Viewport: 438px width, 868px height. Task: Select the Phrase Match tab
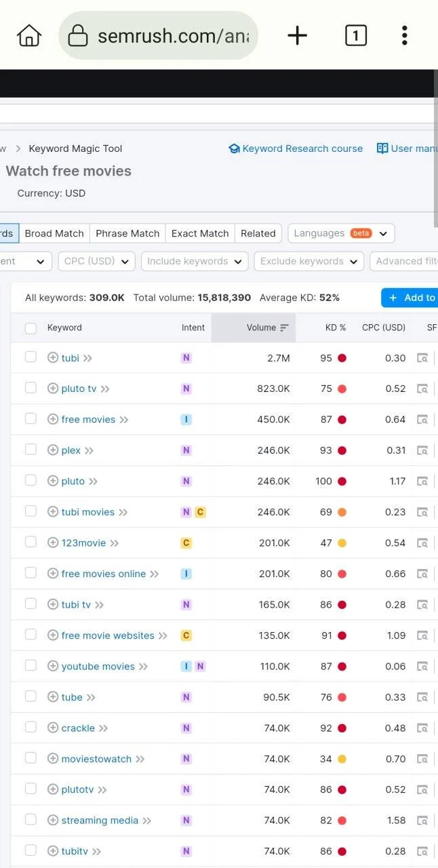coord(127,233)
